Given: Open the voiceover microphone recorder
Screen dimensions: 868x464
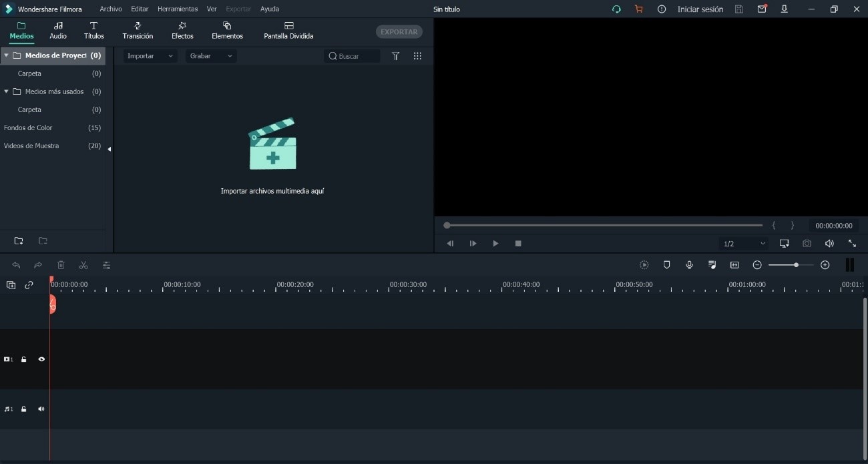Looking at the screenshot, I should pos(689,265).
